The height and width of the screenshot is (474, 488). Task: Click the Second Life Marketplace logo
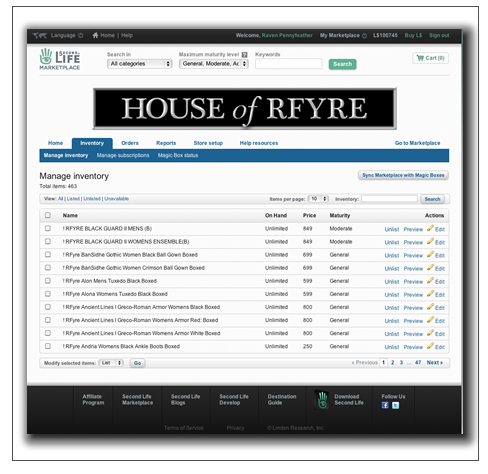(x=60, y=59)
